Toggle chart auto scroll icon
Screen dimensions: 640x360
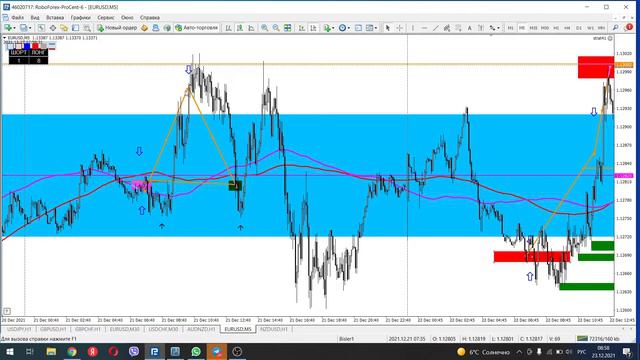point(302,28)
